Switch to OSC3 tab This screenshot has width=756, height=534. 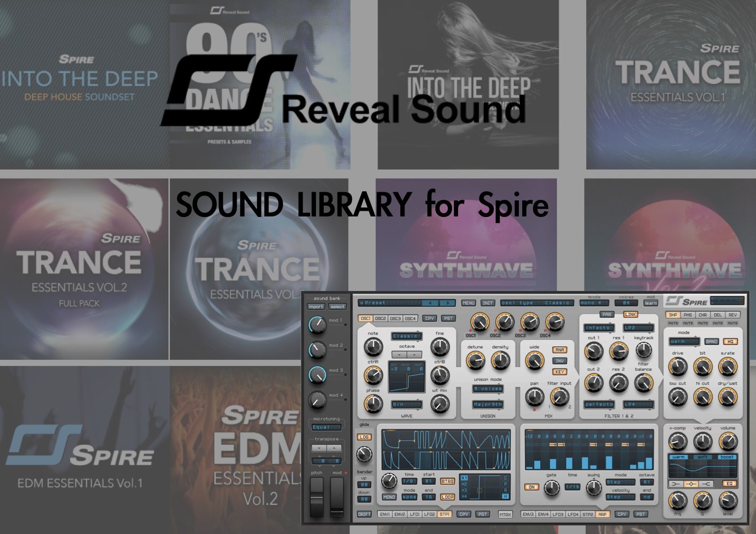[395, 319]
